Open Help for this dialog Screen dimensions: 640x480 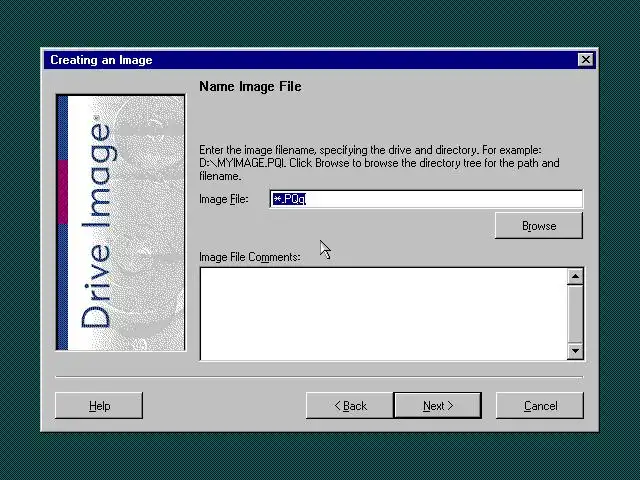click(99, 406)
